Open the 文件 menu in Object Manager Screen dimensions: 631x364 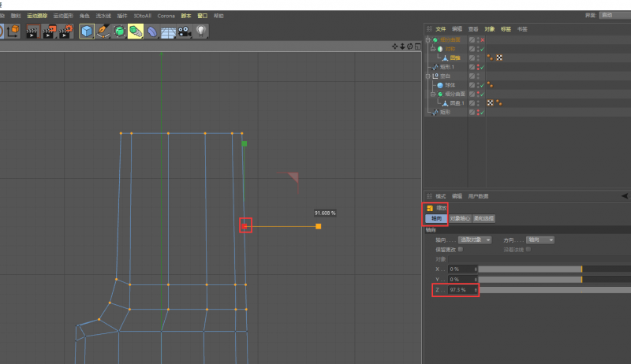(441, 29)
